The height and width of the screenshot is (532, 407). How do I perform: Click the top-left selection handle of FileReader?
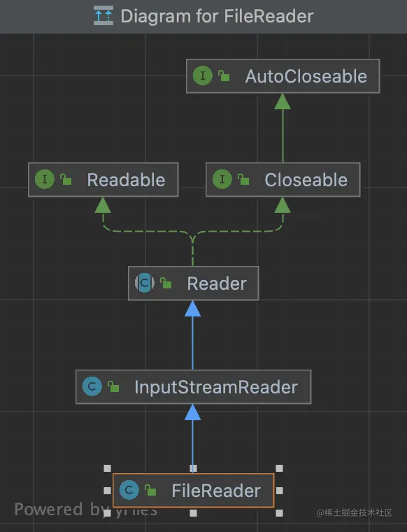pos(108,468)
